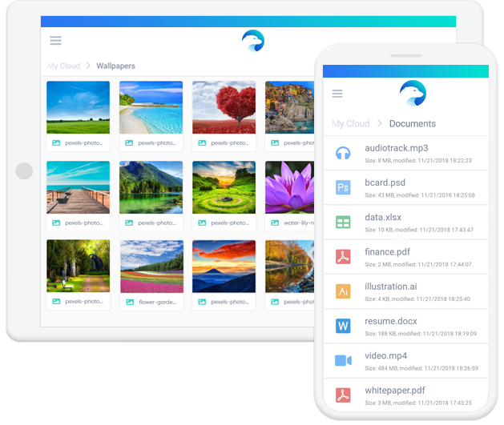
Task: Click the flower-garde file label
Action: click(x=158, y=302)
